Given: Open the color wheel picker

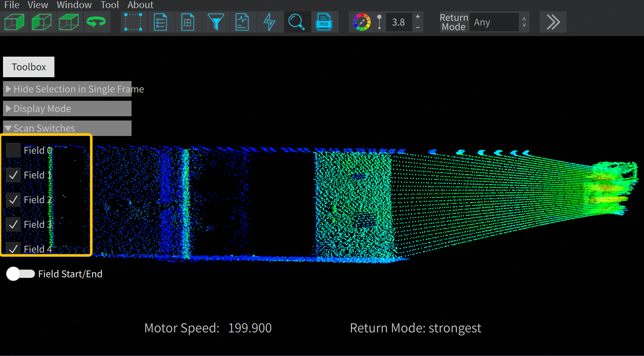Looking at the screenshot, I should coord(362,22).
